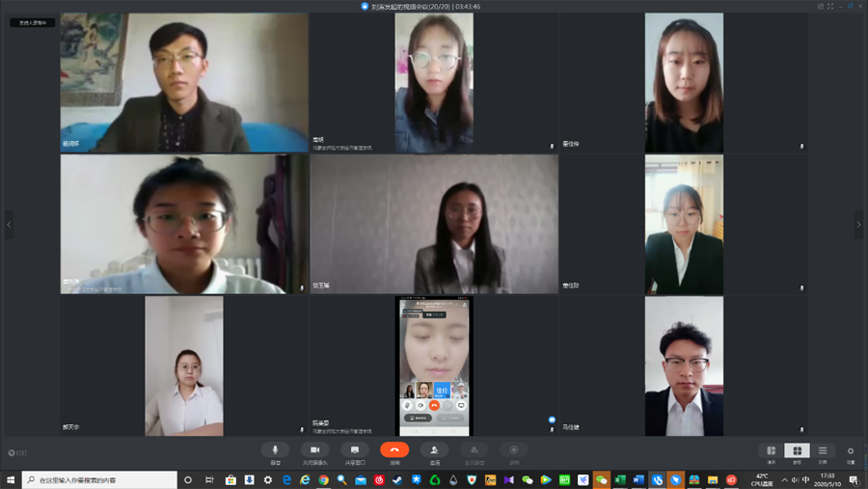This screenshot has width=868, height=489.
Task: Go to next page of video tiles
Action: click(x=858, y=224)
